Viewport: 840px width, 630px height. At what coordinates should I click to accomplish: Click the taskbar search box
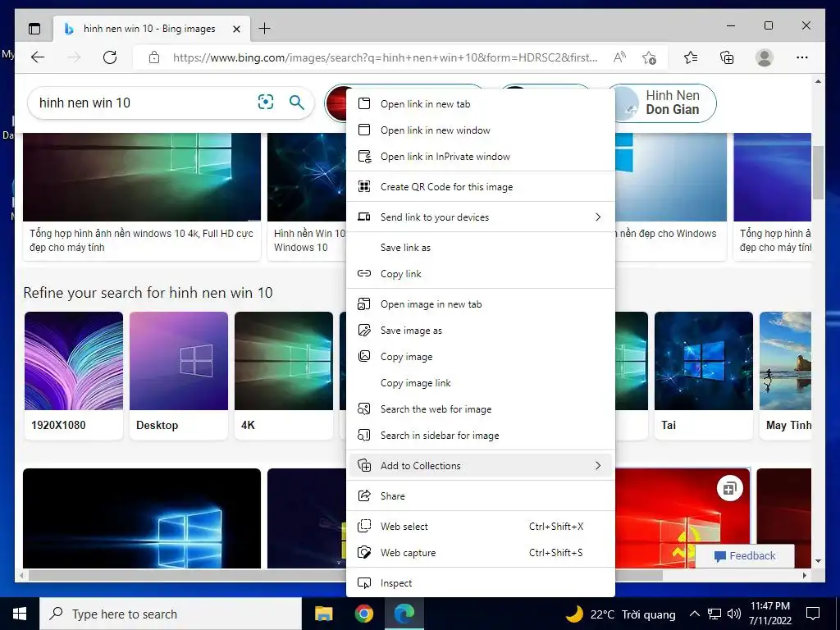coord(171,614)
